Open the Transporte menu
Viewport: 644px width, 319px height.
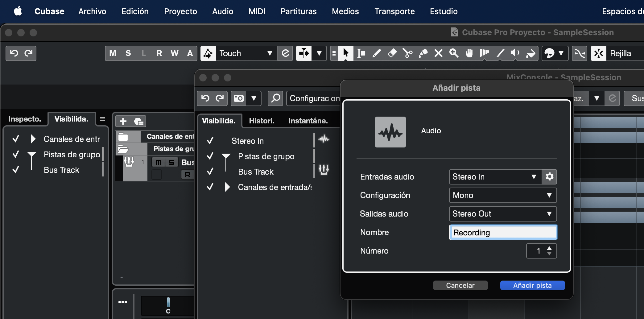(x=394, y=11)
